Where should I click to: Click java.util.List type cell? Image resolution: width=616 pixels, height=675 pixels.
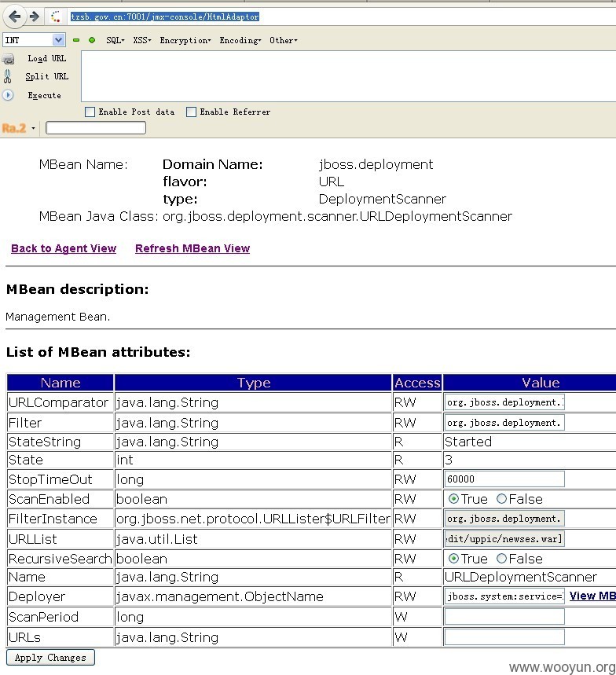click(x=253, y=538)
